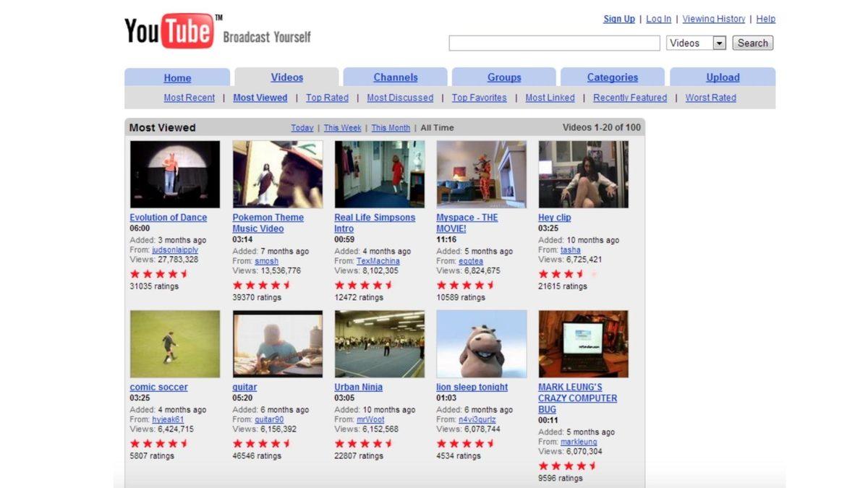Open the search type dropdown showing Videos
The width and height of the screenshot is (868, 488).
[695, 43]
